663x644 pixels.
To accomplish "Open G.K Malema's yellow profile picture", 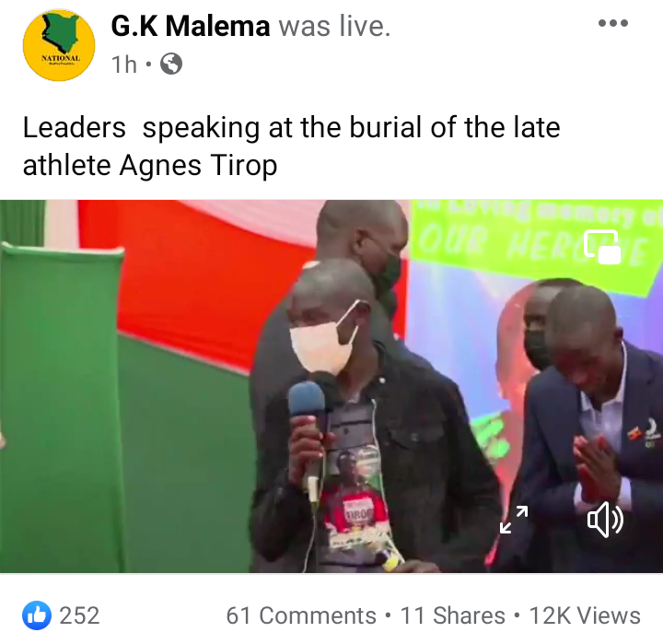I will coord(59,45).
